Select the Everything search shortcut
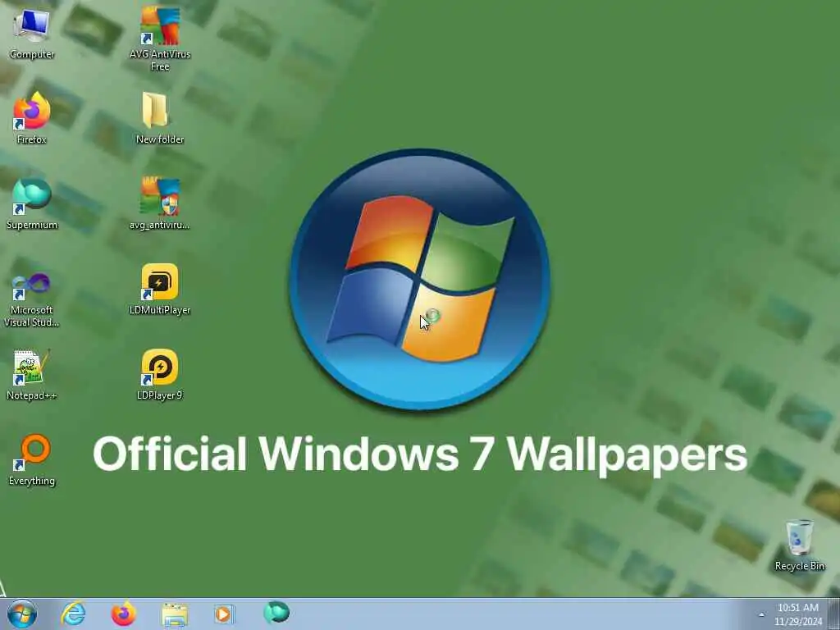 32,459
